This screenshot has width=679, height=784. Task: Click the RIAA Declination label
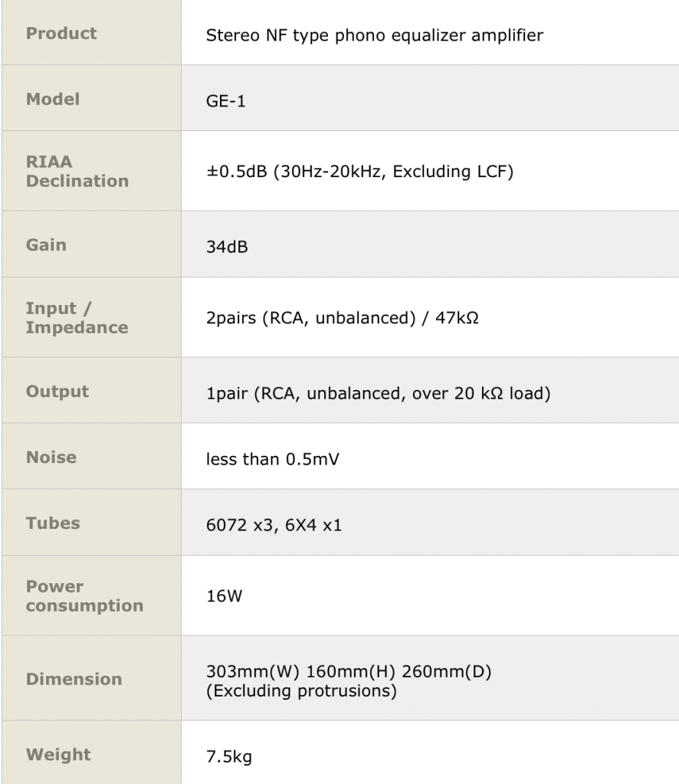click(x=77, y=171)
